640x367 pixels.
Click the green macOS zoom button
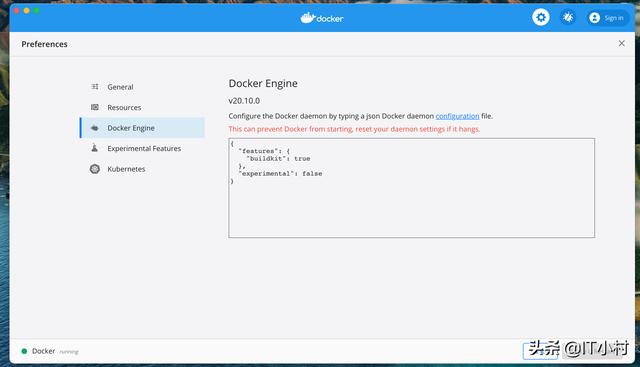pos(36,11)
